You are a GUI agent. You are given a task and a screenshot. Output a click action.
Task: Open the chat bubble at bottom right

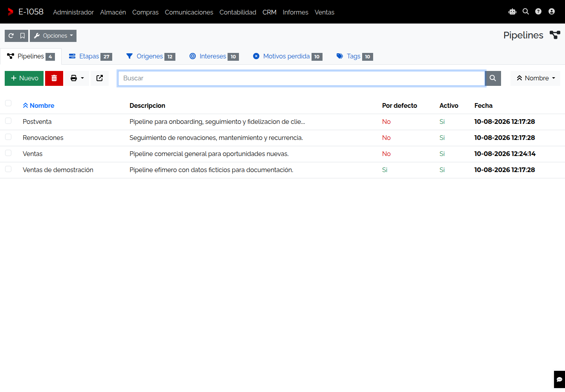click(560, 379)
